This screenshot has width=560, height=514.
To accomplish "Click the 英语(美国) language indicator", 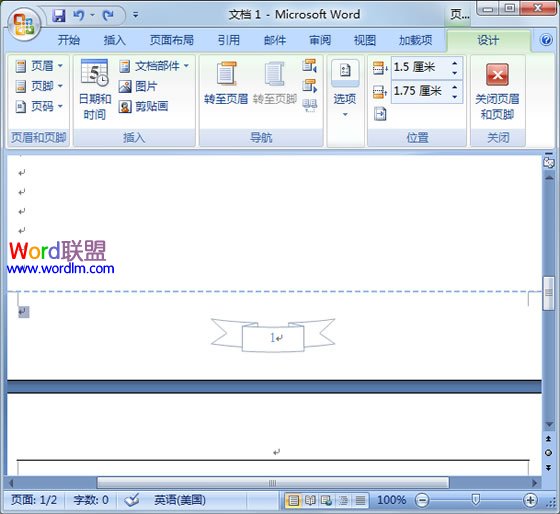I will pyautogui.click(x=180, y=500).
